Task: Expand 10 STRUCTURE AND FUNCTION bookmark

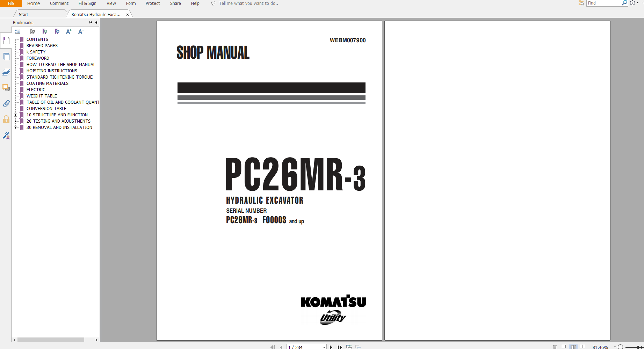Action: click(x=15, y=115)
